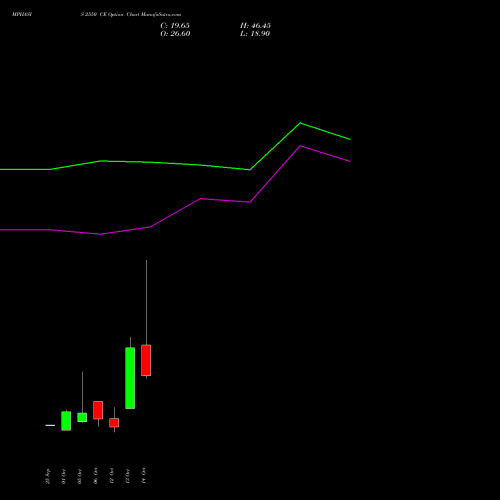Screen dimensions: 500x500
Task: Click the green 01 Oct candlestick
Action: pyautogui.click(x=66, y=421)
